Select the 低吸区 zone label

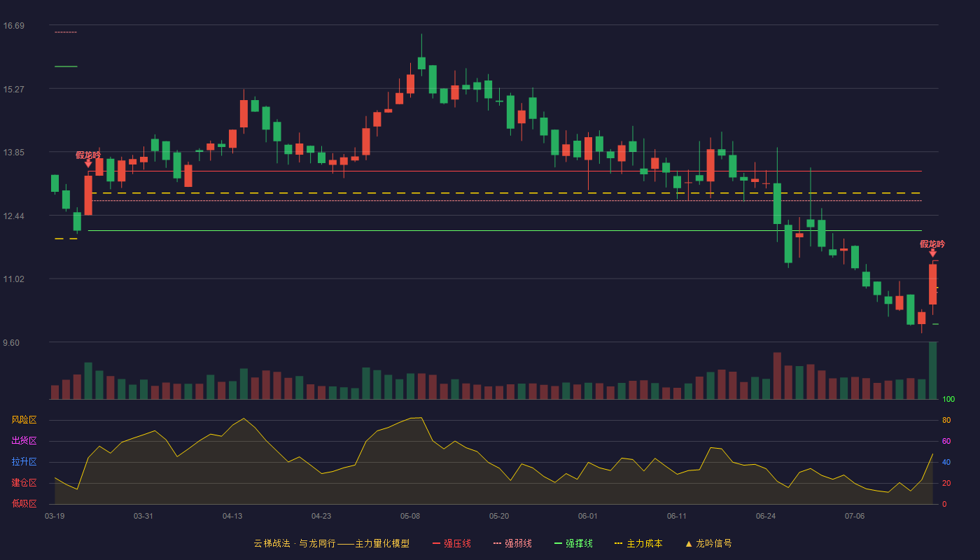point(24,503)
